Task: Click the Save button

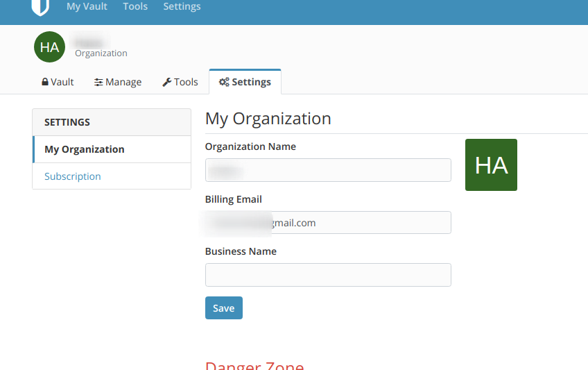Action: click(x=224, y=308)
